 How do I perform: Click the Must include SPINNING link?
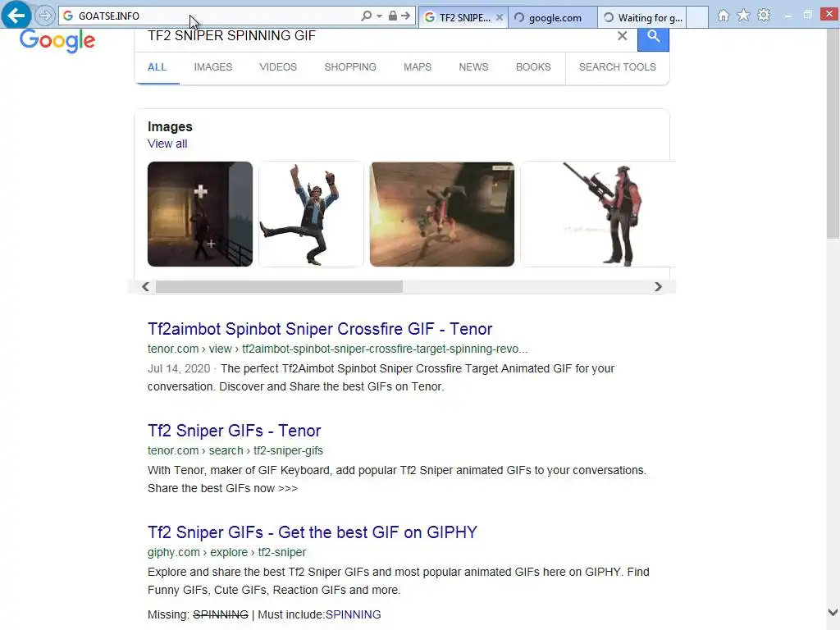[x=353, y=614]
